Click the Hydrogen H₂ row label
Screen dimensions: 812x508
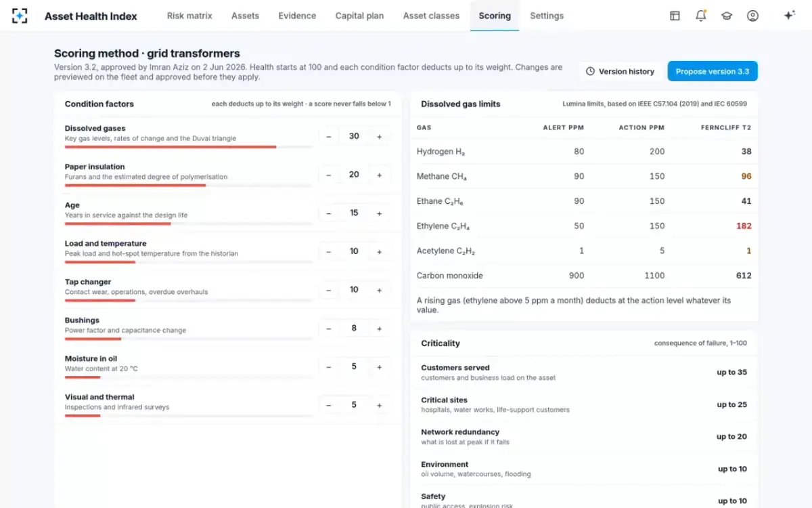441,152
